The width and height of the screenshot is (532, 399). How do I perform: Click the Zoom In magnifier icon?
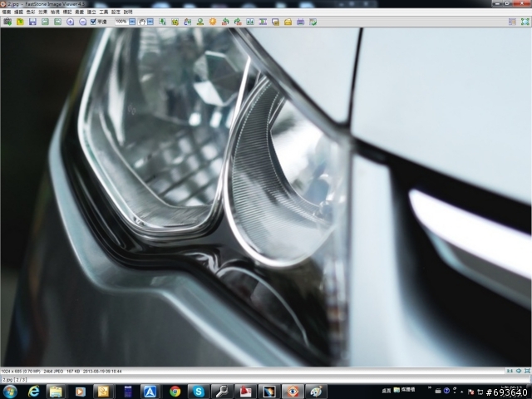(70, 21)
